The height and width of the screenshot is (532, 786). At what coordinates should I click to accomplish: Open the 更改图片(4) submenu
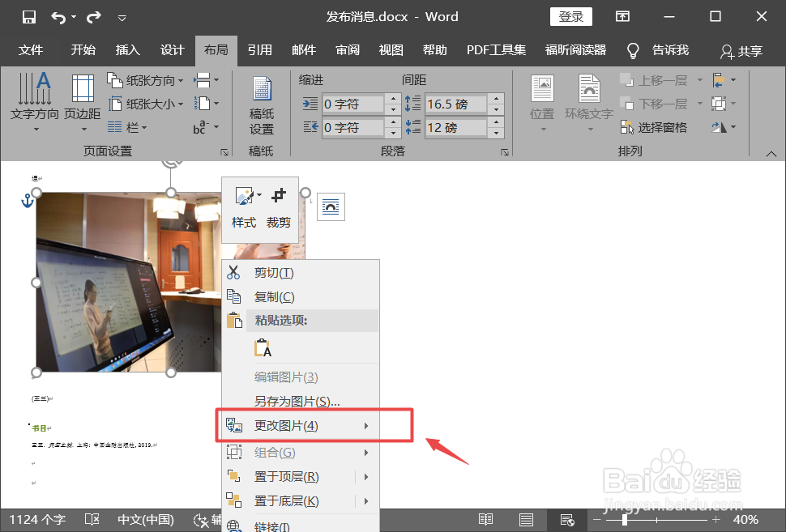301,426
